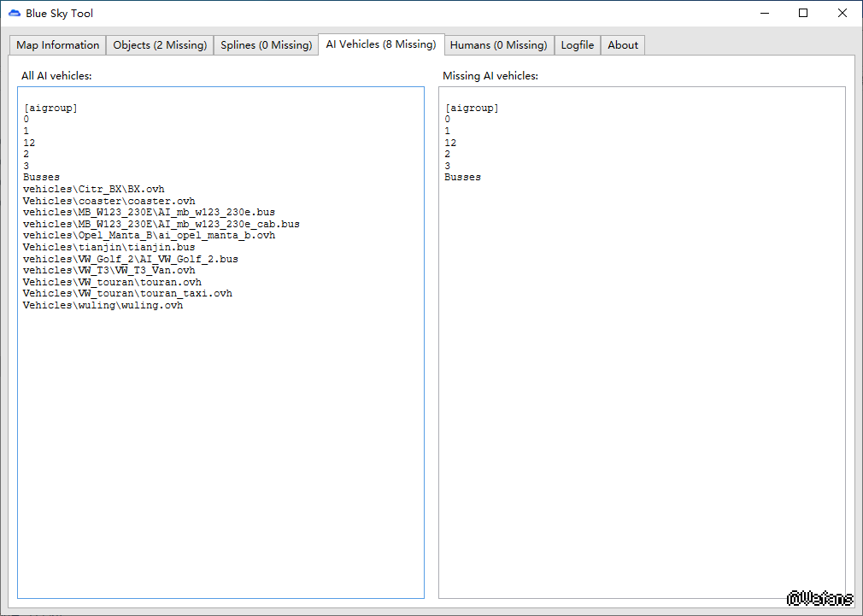This screenshot has height=616, width=863.
Task: Click the vehicles\Citr_BX\BX.ovh line
Action: click(94, 189)
